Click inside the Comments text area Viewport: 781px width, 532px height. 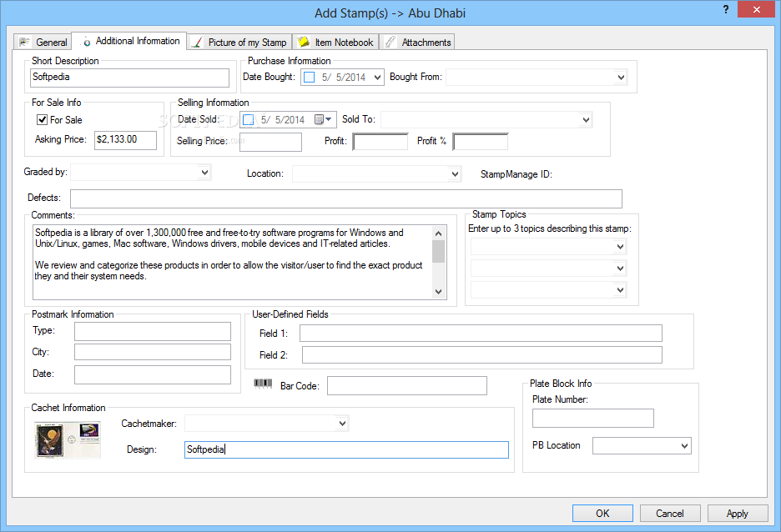pos(232,263)
